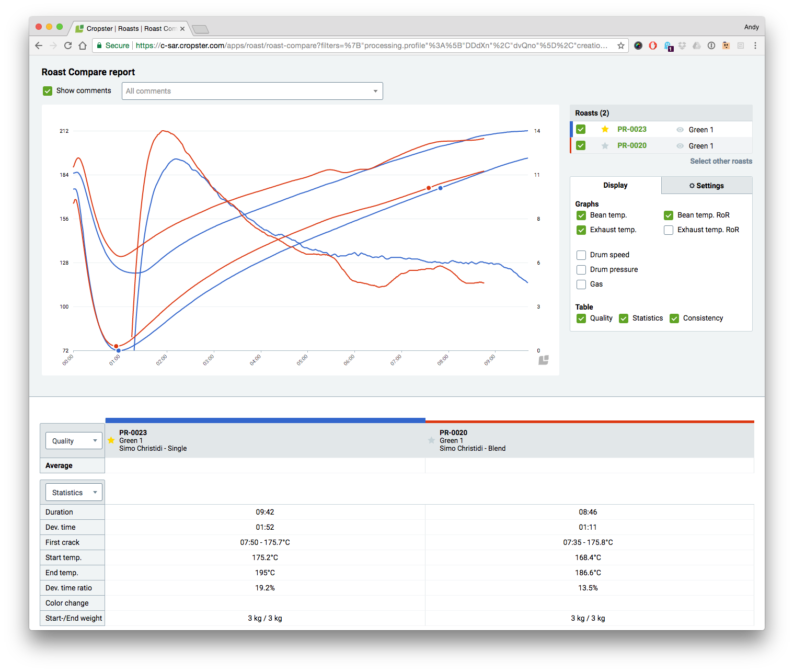
Task: Click the PR-0023 End temp. value 195°C
Action: pyautogui.click(x=265, y=573)
